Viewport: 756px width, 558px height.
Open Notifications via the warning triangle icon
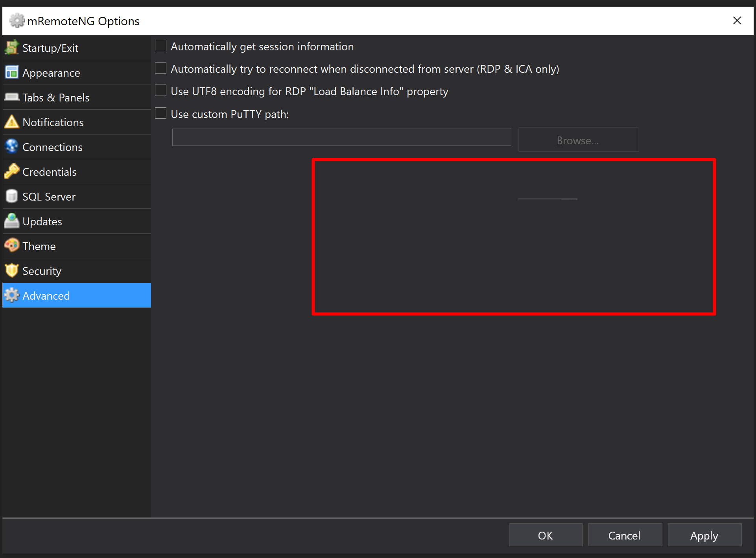(12, 122)
